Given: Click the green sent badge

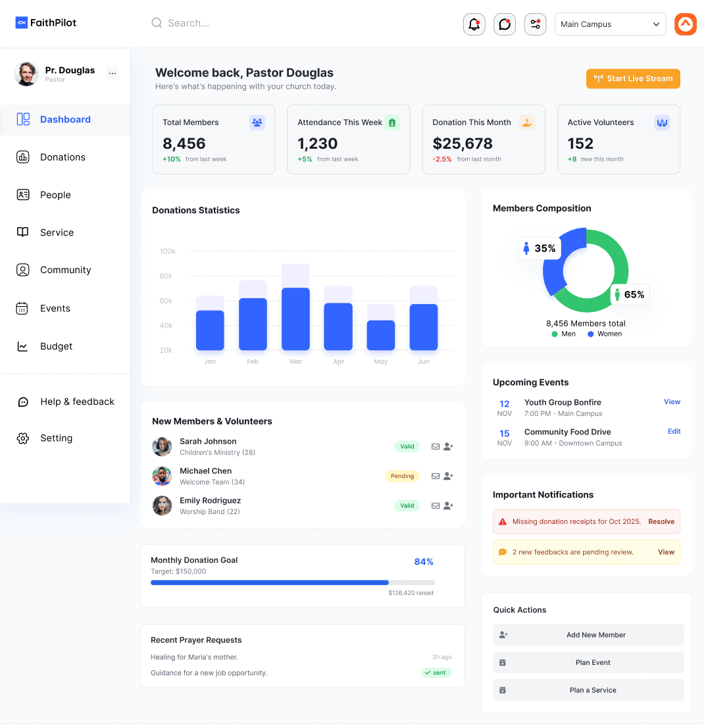Looking at the screenshot, I should [436, 673].
